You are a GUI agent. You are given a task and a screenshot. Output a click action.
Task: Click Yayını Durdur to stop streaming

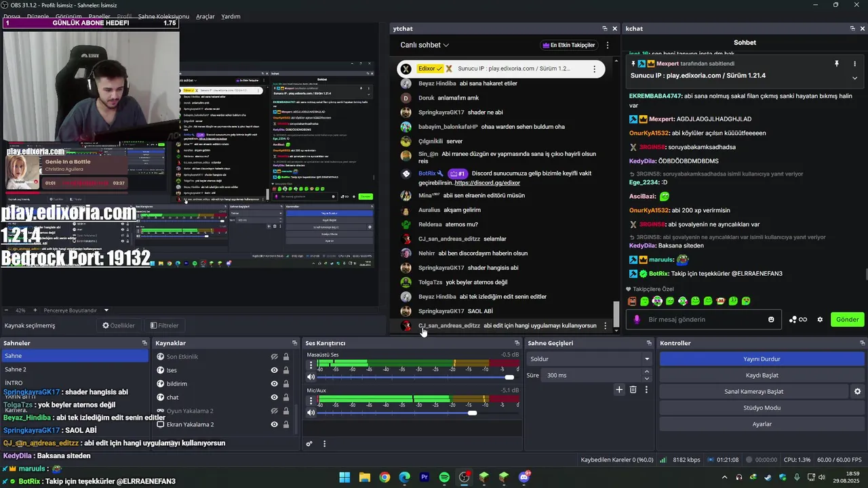tap(762, 359)
